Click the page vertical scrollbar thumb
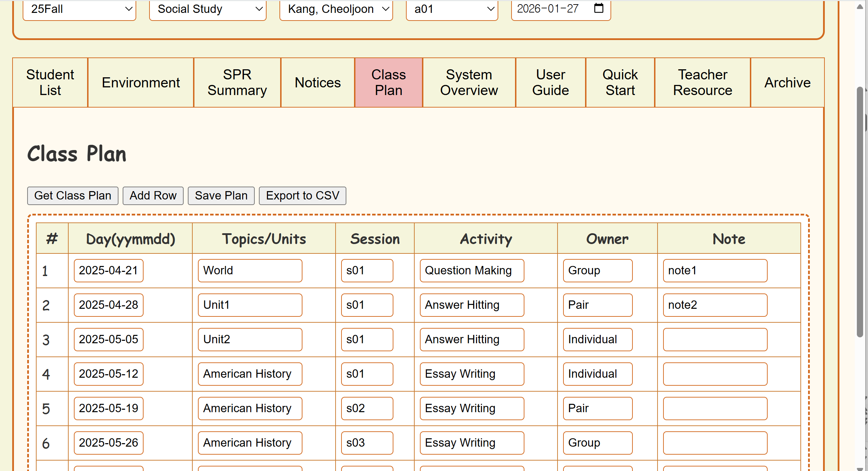868x471 pixels. (x=860, y=212)
